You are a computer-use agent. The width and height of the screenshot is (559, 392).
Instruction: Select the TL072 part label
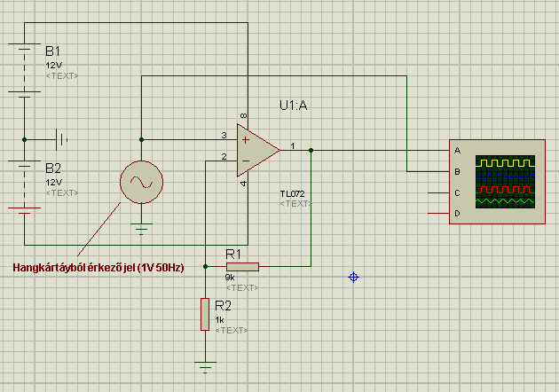(292, 194)
